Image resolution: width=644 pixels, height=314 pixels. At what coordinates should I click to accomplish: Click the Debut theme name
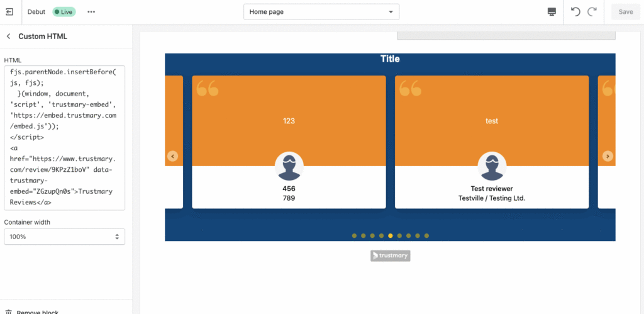[36, 12]
